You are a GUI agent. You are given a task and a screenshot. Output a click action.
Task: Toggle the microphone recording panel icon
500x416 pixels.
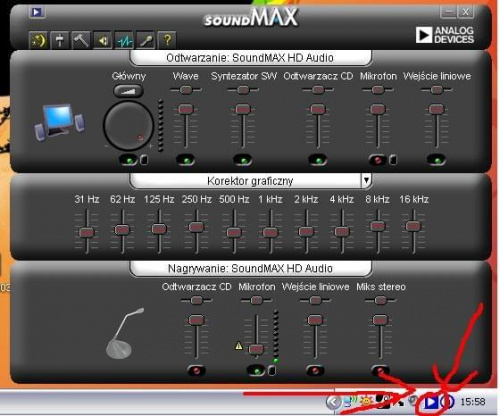[x=146, y=41]
